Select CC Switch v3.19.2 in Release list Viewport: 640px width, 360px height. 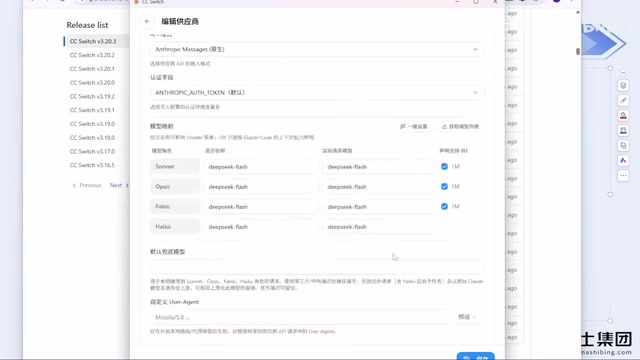[92, 96]
